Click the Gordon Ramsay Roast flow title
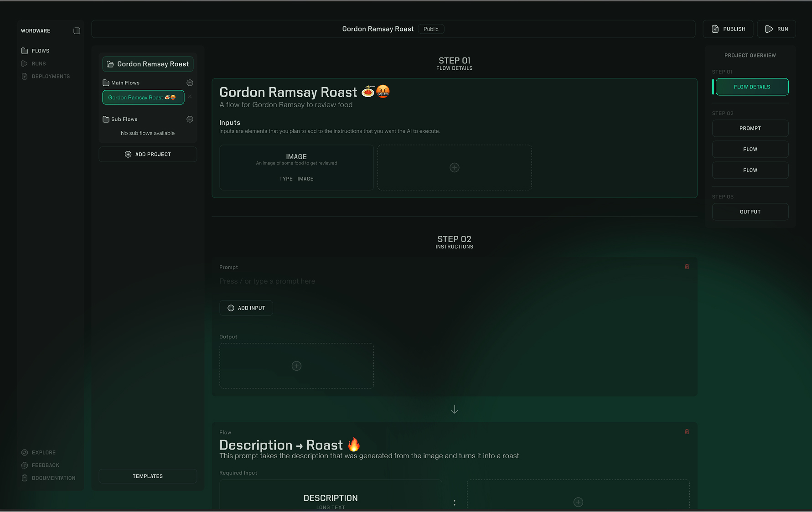The height and width of the screenshot is (512, 812). pos(305,92)
